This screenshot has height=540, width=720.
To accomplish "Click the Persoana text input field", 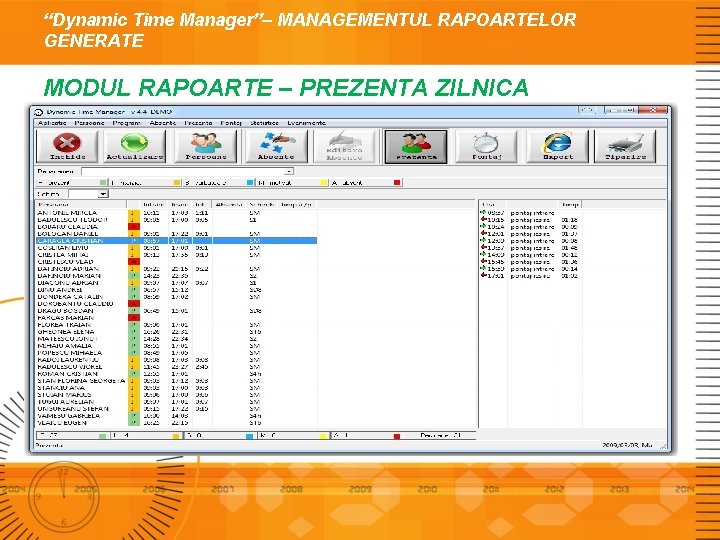I will point(183,171).
